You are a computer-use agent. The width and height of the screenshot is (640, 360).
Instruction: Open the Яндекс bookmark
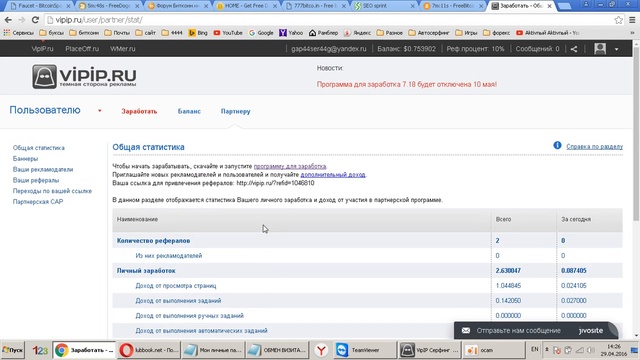pos(357,33)
